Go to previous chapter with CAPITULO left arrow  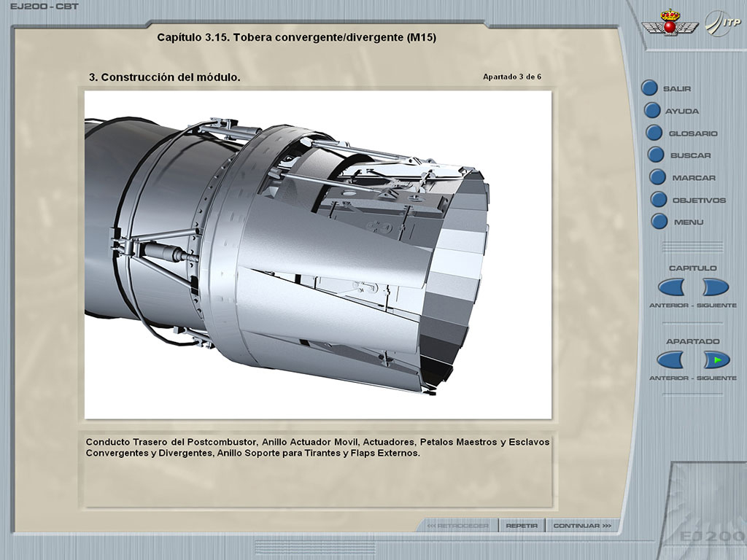tap(670, 287)
